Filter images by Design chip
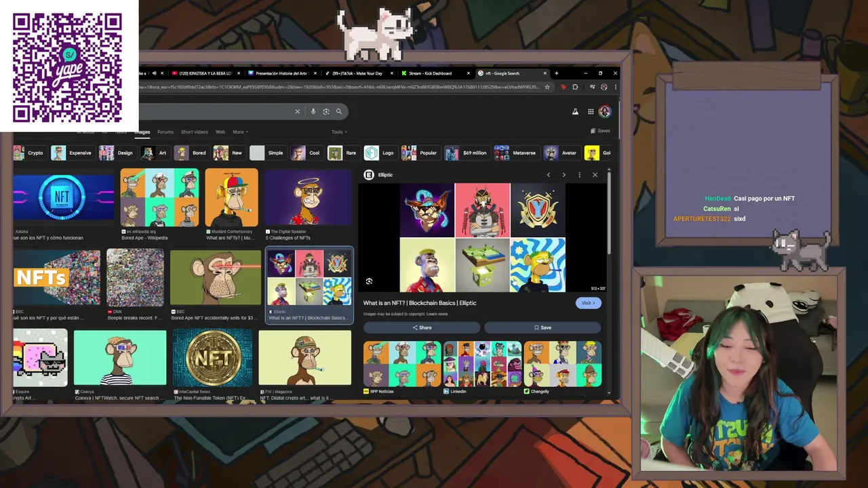 (x=117, y=153)
